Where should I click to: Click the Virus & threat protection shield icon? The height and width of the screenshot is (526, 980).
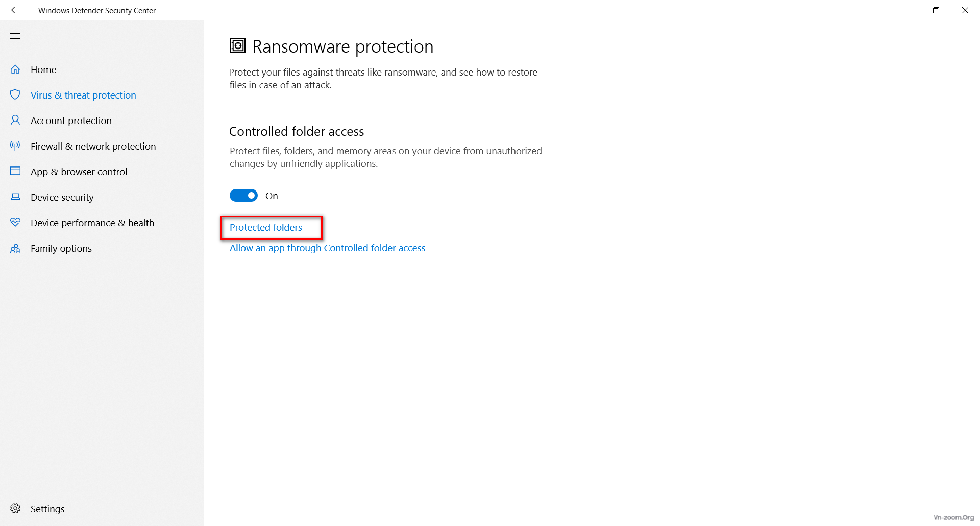(15, 95)
